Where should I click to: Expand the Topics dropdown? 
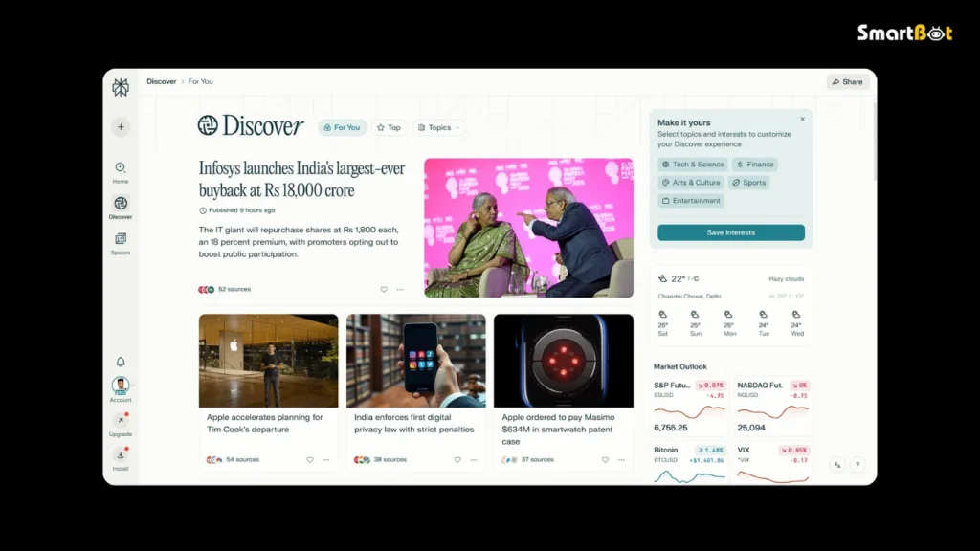click(438, 127)
